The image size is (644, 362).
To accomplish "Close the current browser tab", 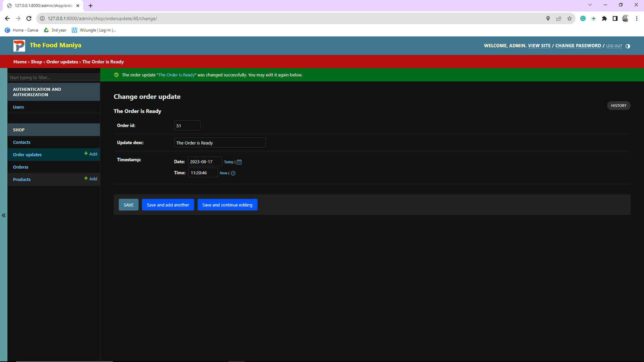I will coord(78,6).
